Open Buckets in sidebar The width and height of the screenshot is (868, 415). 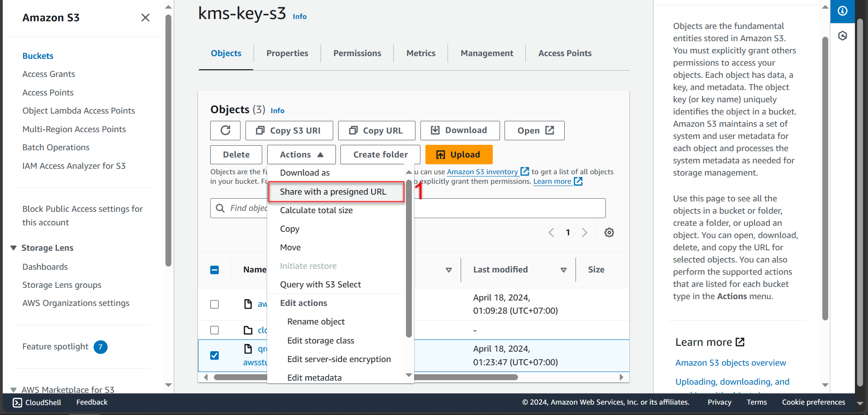pos(38,56)
